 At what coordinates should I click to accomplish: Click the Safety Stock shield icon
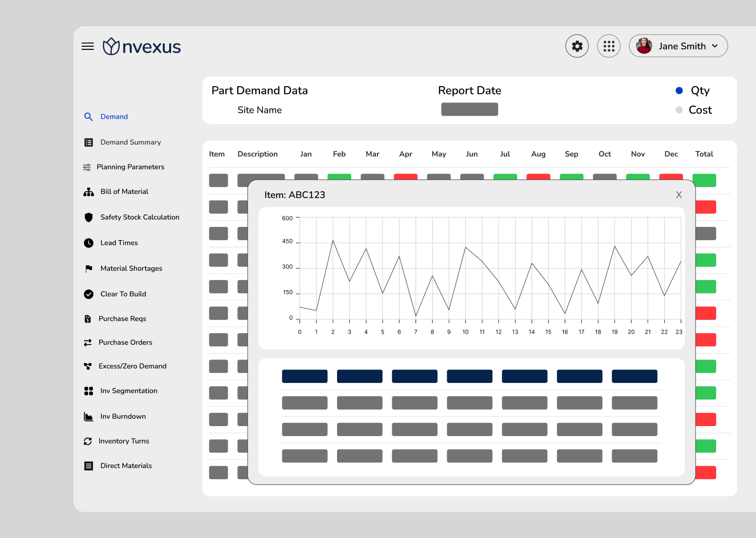(x=89, y=217)
